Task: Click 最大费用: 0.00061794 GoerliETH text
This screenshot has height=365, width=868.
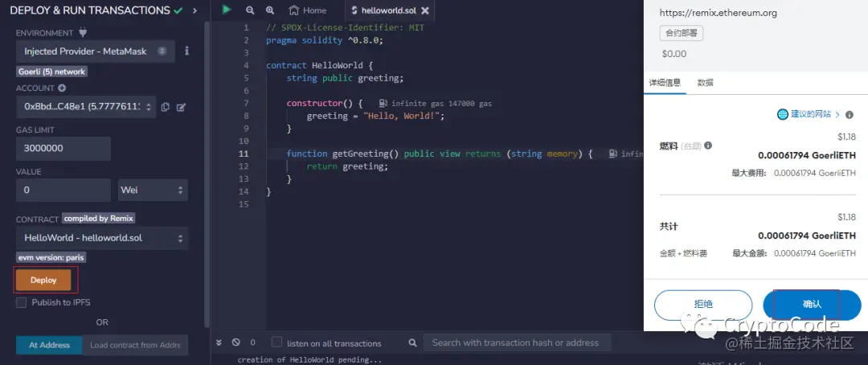Action: click(x=794, y=173)
